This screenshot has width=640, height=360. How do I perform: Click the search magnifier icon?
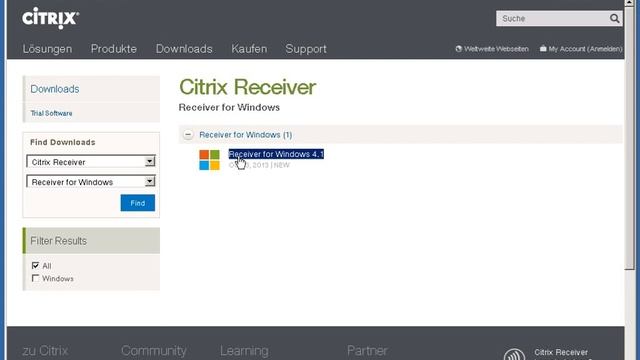614,18
